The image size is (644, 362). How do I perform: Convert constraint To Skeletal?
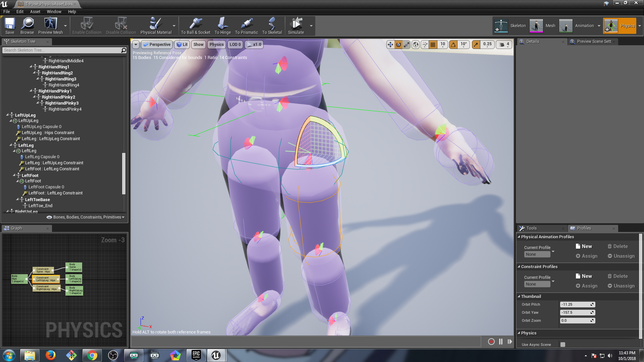point(272,26)
